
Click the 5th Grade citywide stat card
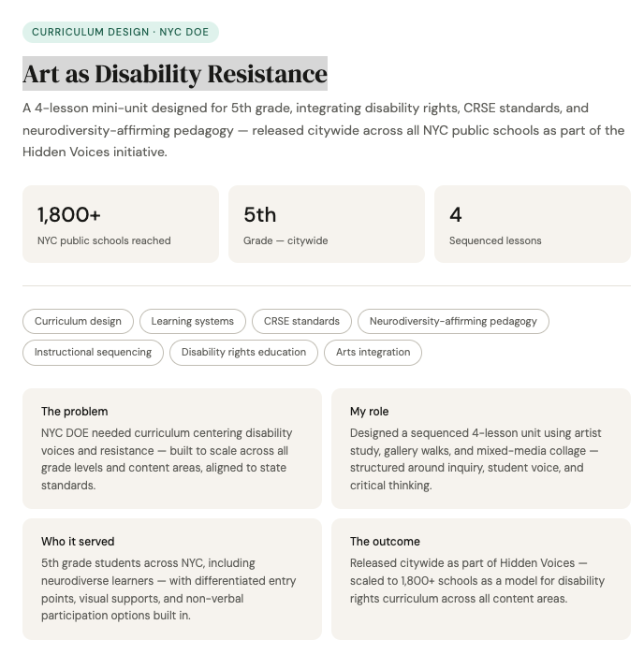[327, 225]
